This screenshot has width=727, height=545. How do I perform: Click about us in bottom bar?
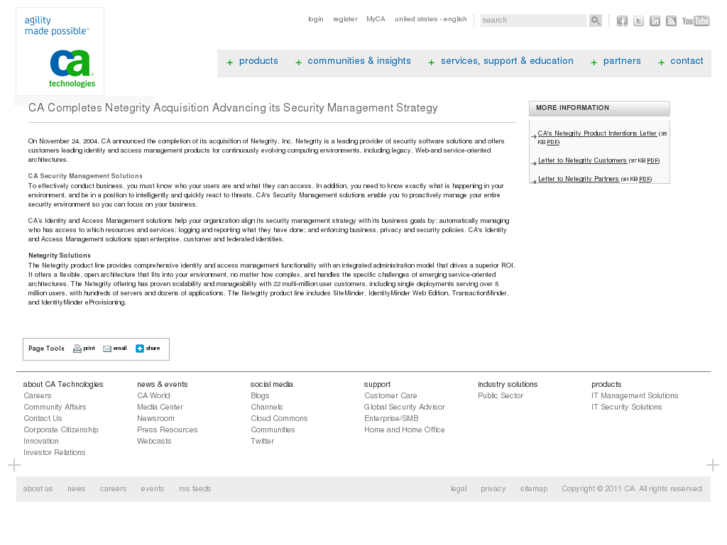[x=38, y=489]
